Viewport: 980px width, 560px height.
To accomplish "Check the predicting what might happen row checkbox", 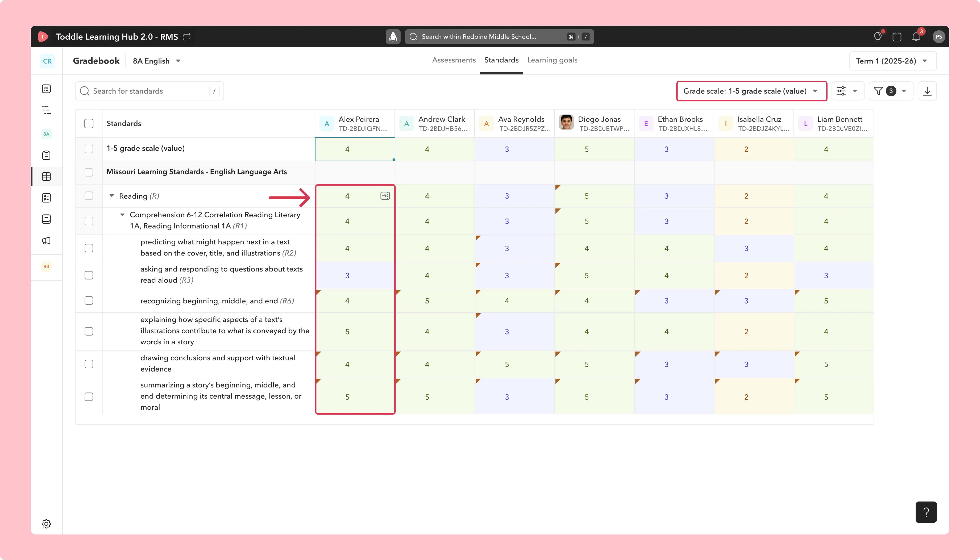I will pyautogui.click(x=89, y=248).
